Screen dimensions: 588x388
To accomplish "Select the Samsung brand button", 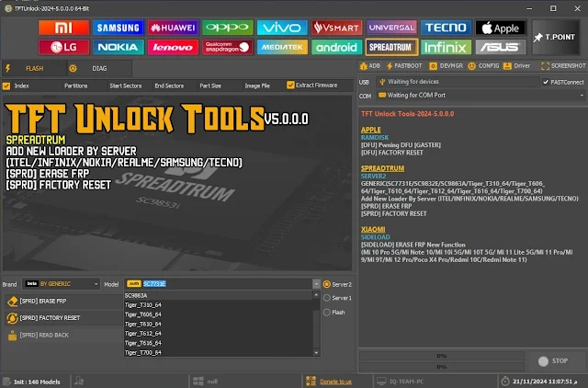I will 119,28.
